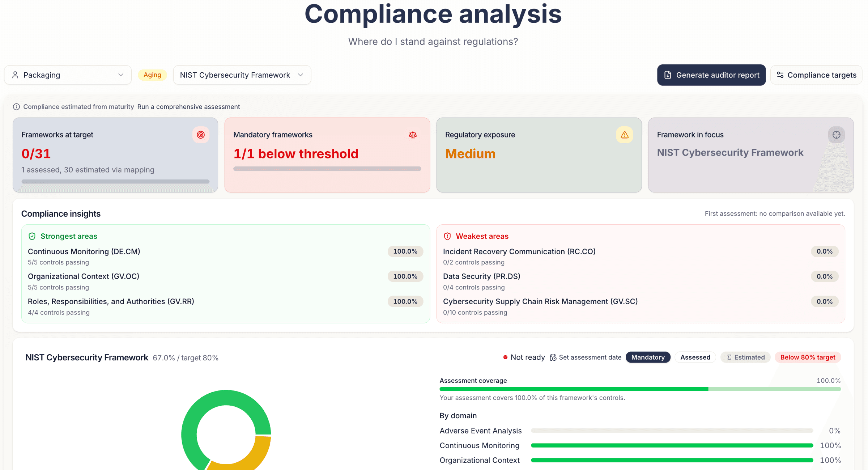Click 0.0% badge for Supply Chain Risk Management

pyautogui.click(x=825, y=301)
